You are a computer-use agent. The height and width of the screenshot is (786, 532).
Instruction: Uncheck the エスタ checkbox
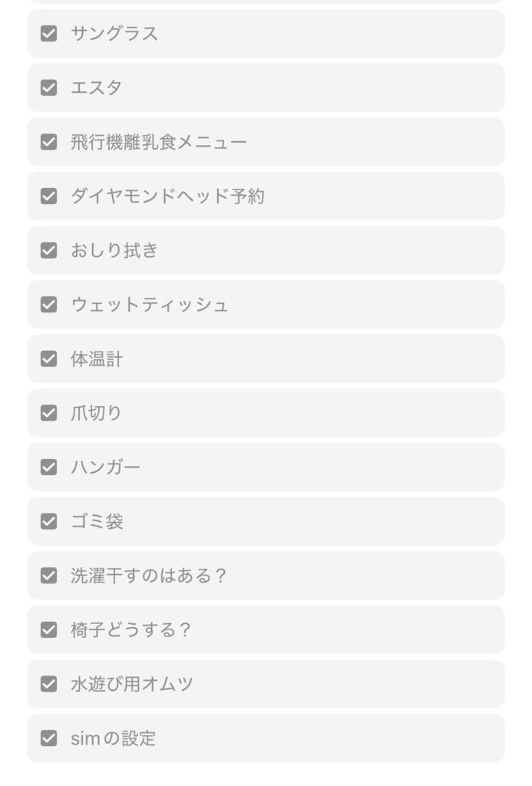coord(49,88)
